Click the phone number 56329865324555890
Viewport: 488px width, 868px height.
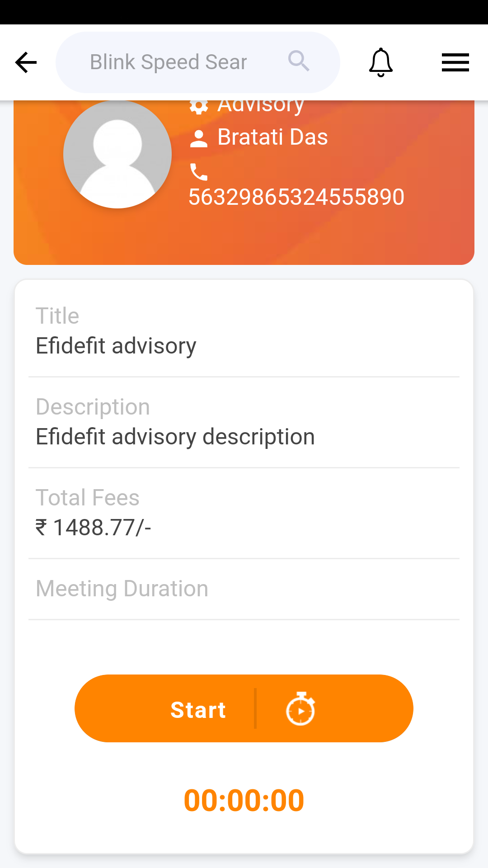pos(296,197)
